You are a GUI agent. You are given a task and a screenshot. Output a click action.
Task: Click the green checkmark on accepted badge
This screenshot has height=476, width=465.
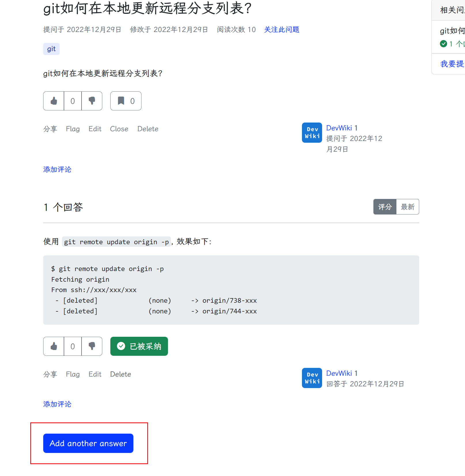(121, 346)
